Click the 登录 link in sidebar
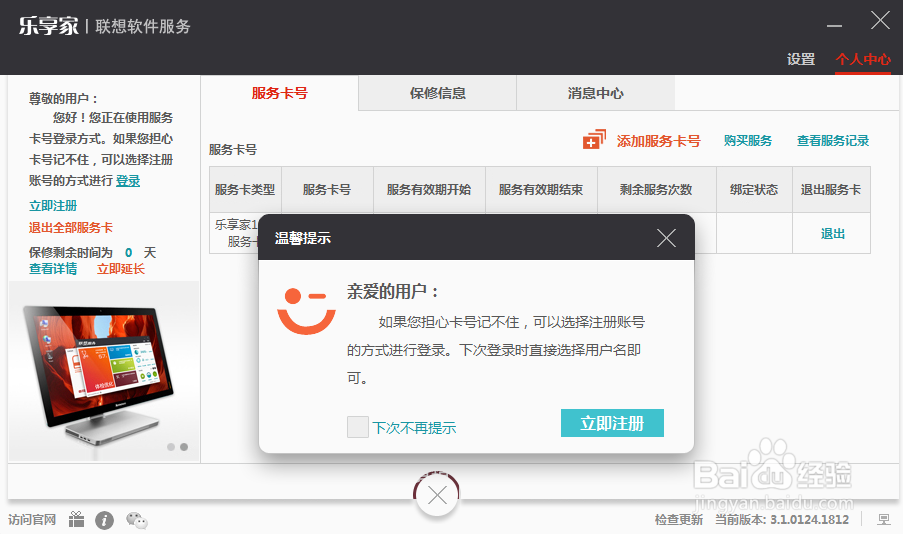The height and width of the screenshot is (534, 903). [x=128, y=181]
